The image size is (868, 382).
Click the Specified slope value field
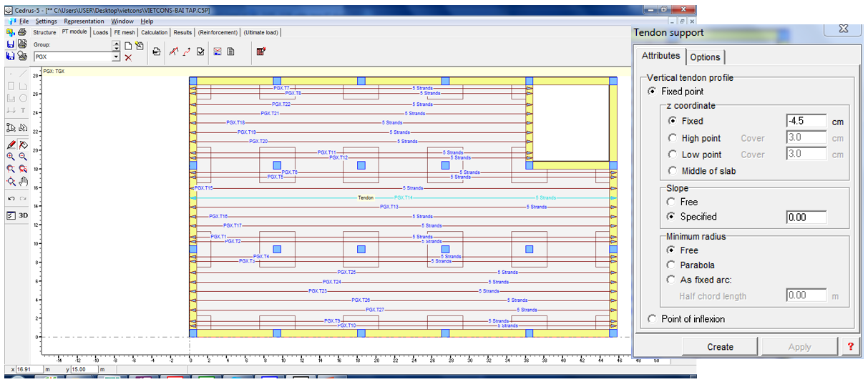(806, 217)
